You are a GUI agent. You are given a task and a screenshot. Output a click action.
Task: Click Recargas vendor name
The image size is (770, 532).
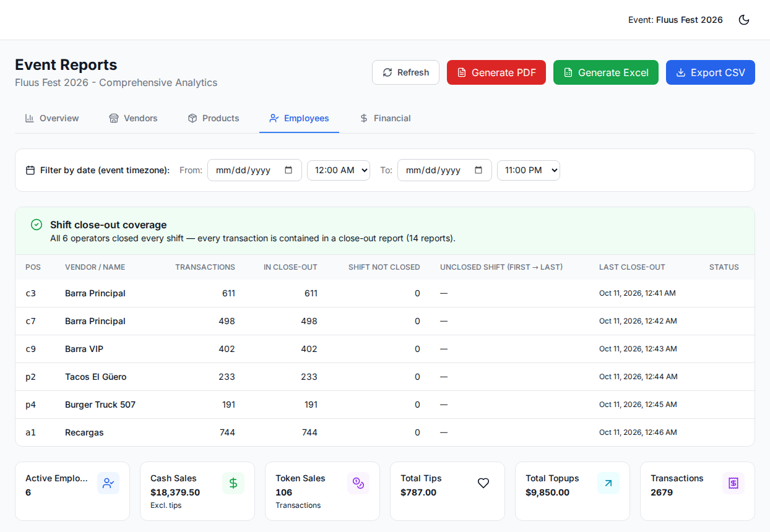pyautogui.click(x=84, y=432)
